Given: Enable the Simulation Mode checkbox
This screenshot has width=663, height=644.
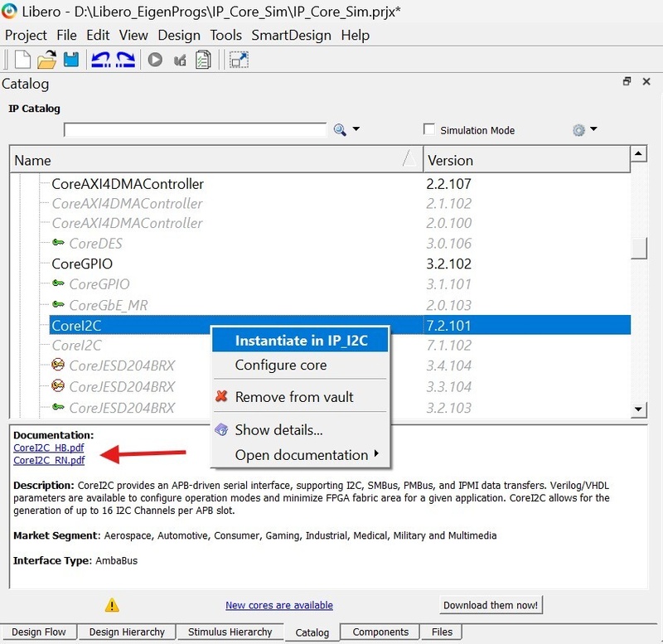Looking at the screenshot, I should click(x=429, y=129).
